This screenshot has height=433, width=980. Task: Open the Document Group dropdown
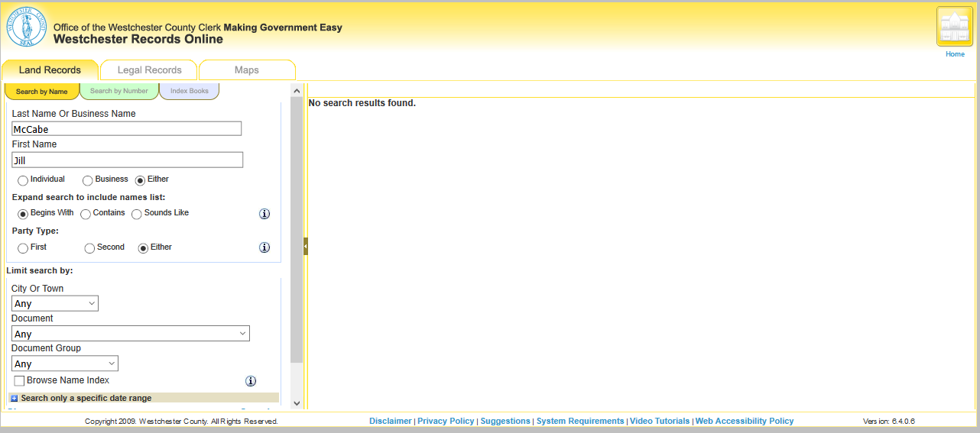(x=65, y=364)
